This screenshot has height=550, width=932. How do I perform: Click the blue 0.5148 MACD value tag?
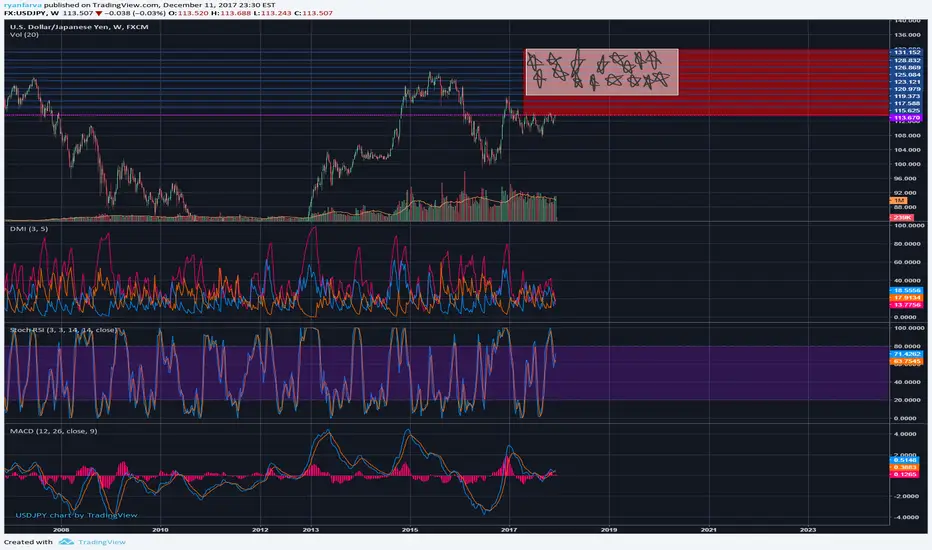(904, 460)
